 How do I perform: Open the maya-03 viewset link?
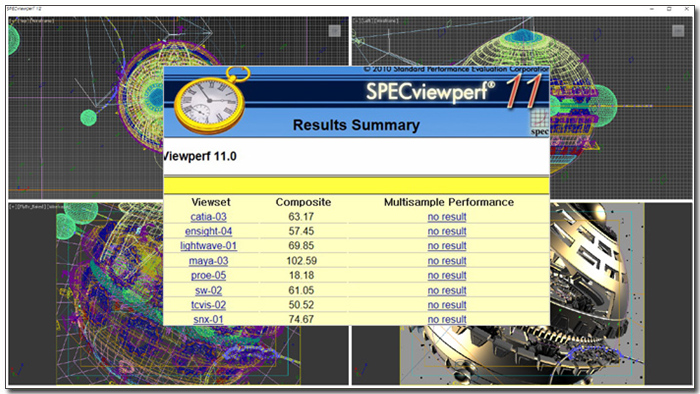coord(208,261)
